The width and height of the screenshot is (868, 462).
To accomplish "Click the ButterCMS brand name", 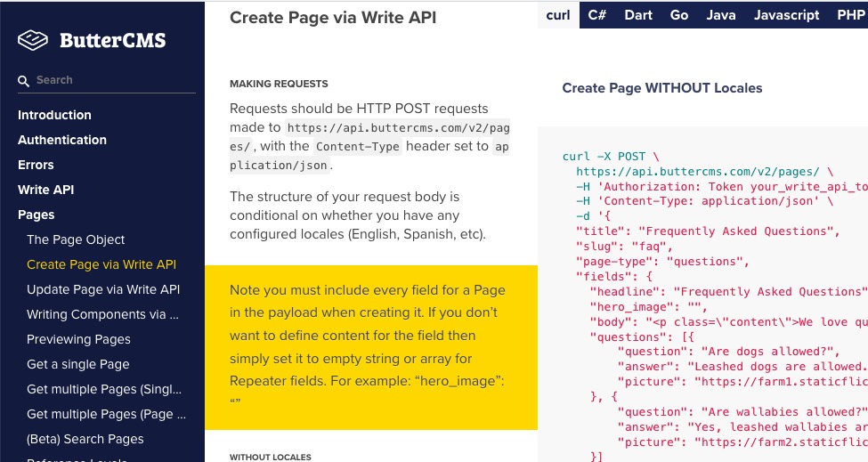I will pos(113,40).
